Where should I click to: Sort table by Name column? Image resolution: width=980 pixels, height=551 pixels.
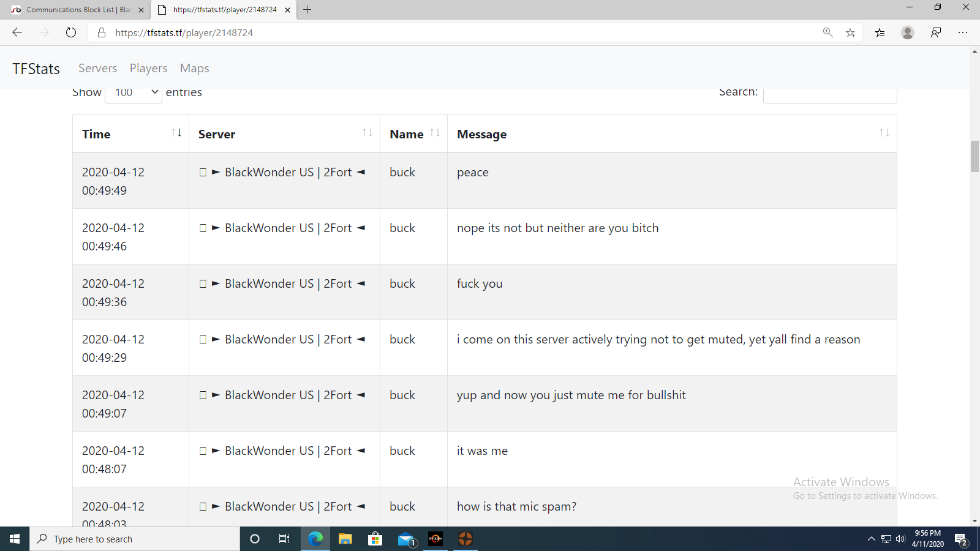[x=413, y=134]
